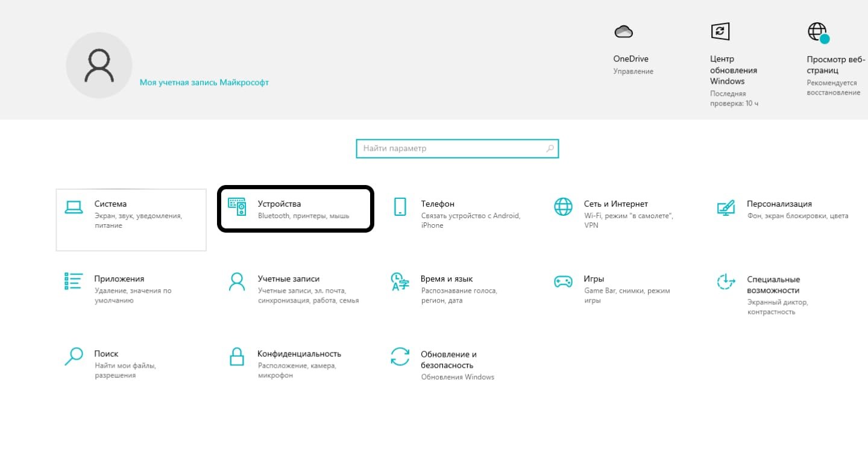Open the Поиск settings title
Image resolution: width=868 pixels, height=452 pixels.
[106, 354]
